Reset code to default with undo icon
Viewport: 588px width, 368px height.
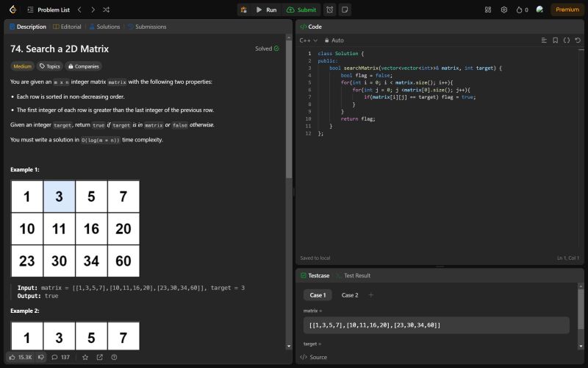[x=578, y=40]
